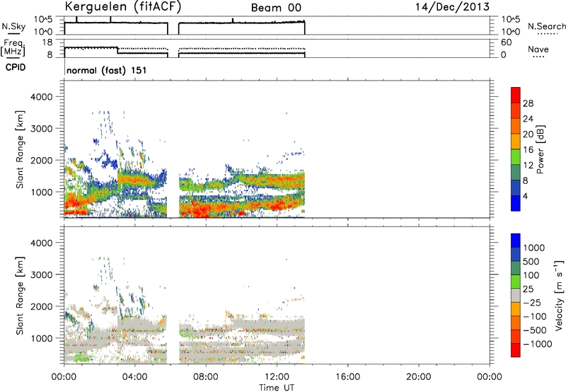566x392 pixels.
Task: Click the '20:00' time axis label
Action: point(418,377)
